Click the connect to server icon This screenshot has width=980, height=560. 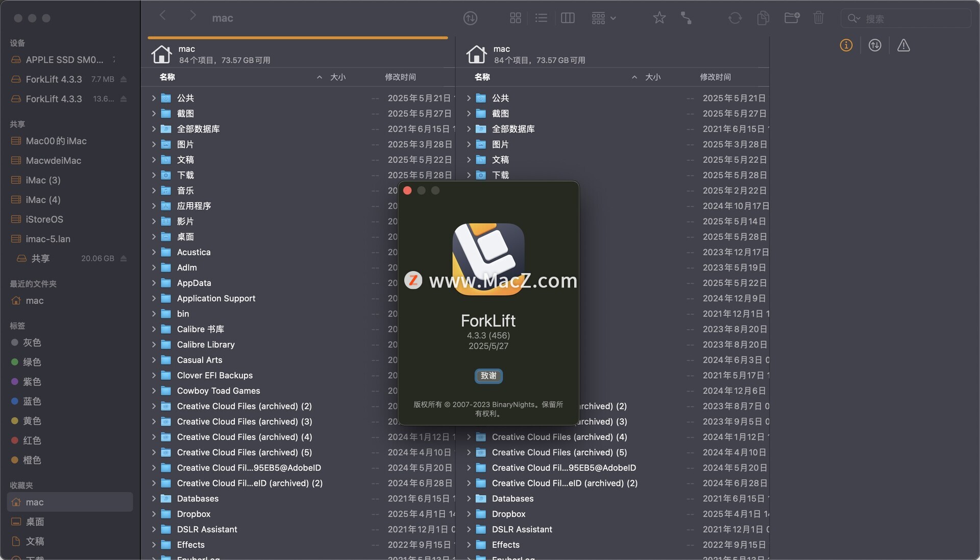[687, 18]
